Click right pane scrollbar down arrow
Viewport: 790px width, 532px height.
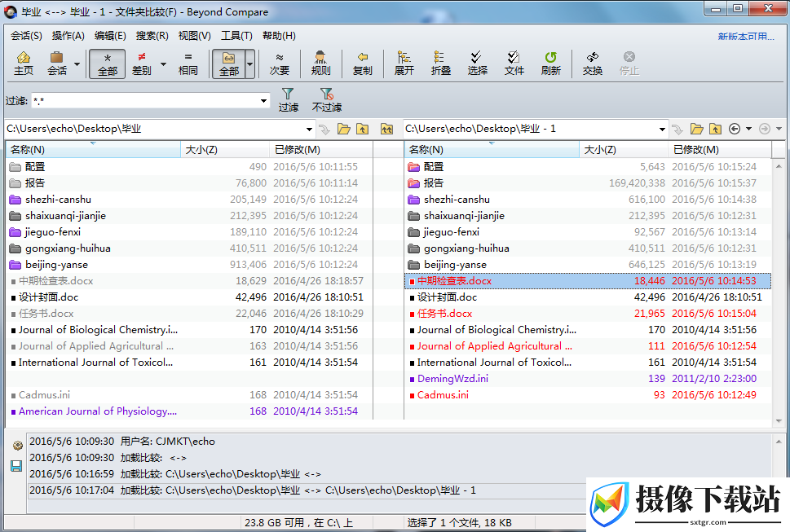[779, 421]
